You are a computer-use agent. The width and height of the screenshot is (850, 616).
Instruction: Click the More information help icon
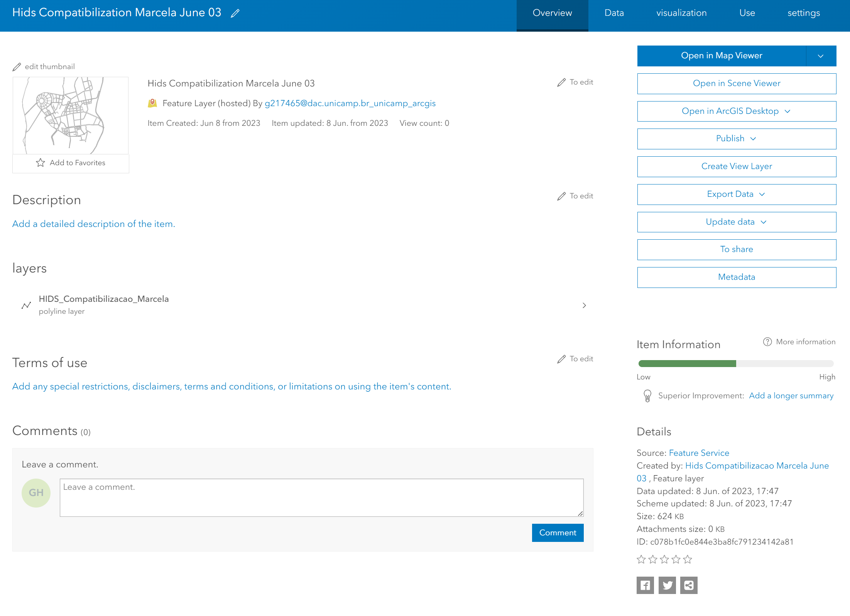click(x=767, y=342)
